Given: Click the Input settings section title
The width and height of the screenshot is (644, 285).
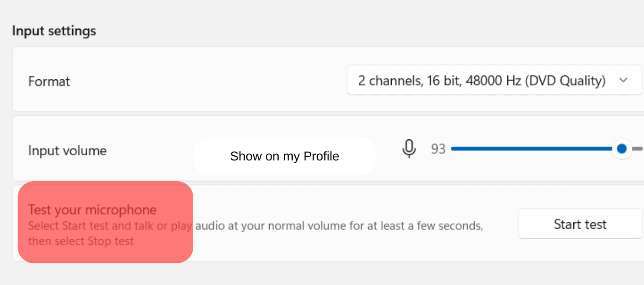Looking at the screenshot, I should [x=54, y=30].
